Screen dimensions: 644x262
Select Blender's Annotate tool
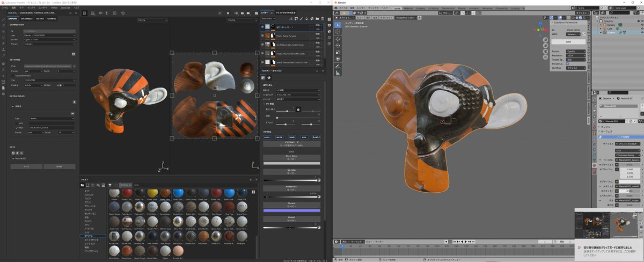(338, 66)
